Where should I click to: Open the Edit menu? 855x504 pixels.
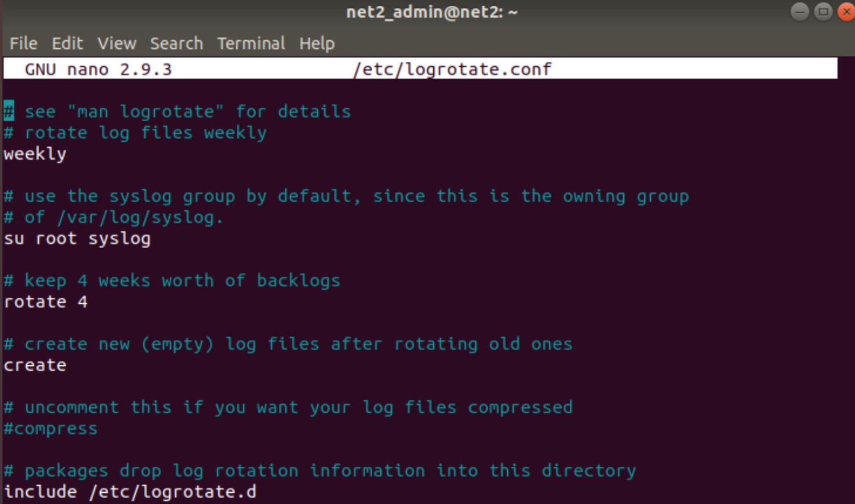tap(67, 43)
